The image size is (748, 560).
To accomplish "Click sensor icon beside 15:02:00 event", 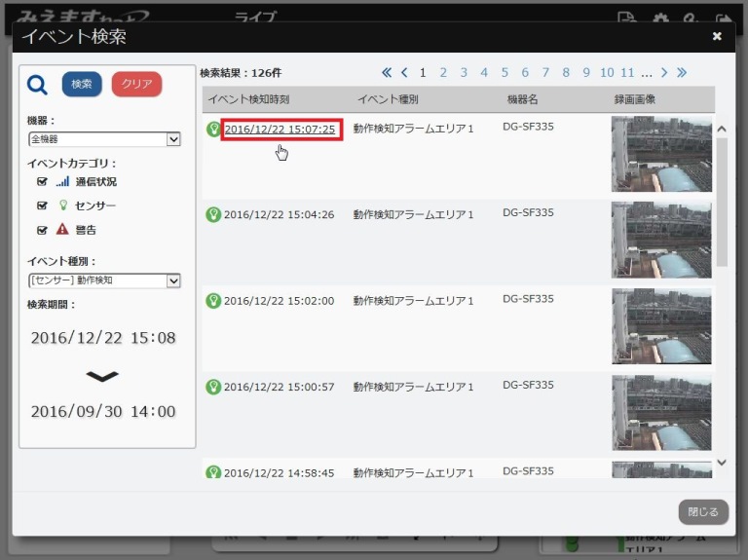I will point(213,301).
